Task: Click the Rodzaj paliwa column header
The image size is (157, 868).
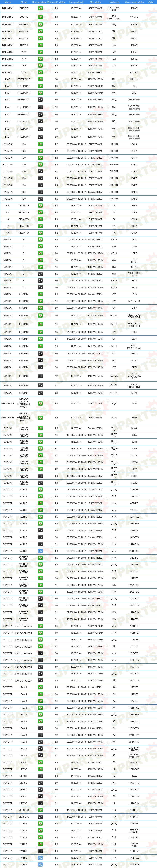Action: coord(39,2)
